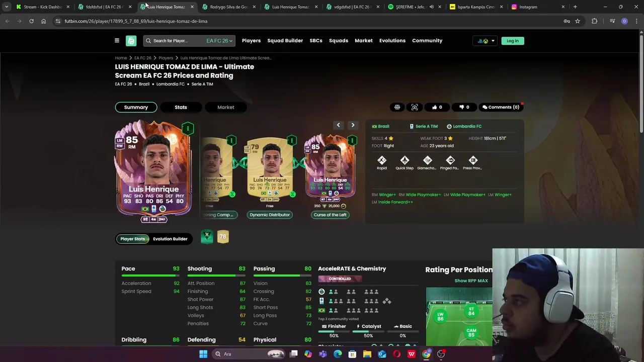Click the screenshot capture icon
Screen dimensions: 644x362
point(415,107)
